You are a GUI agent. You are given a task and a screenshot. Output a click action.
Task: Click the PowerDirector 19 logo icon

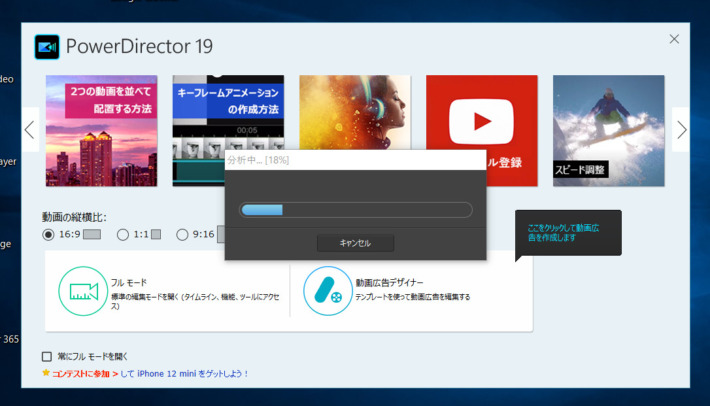pos(47,47)
